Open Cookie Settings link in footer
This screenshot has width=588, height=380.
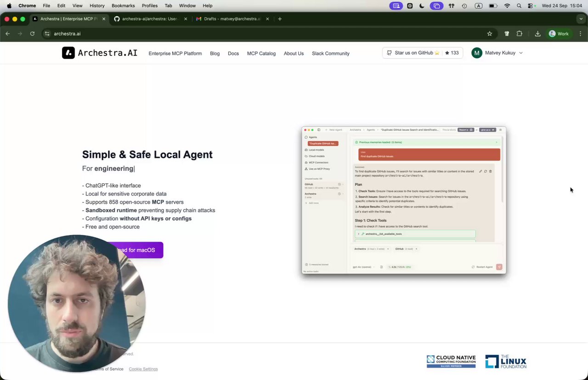143,369
